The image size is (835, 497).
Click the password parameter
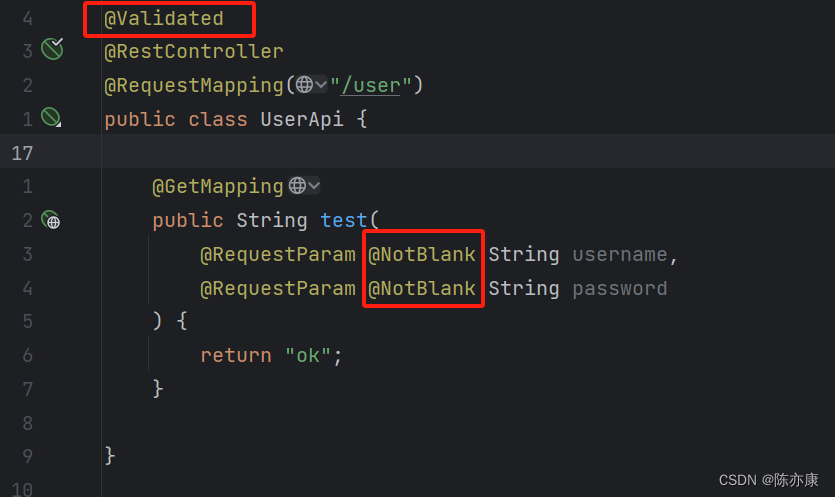click(x=620, y=289)
